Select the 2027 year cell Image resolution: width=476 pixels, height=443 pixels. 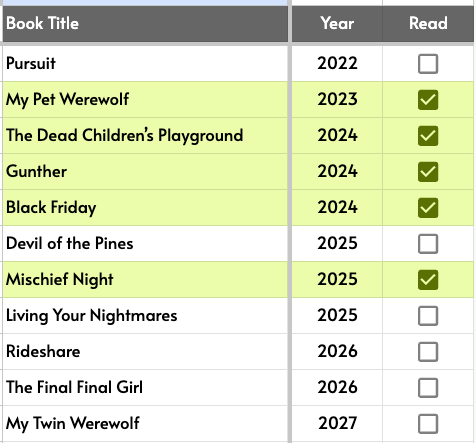pos(337,423)
